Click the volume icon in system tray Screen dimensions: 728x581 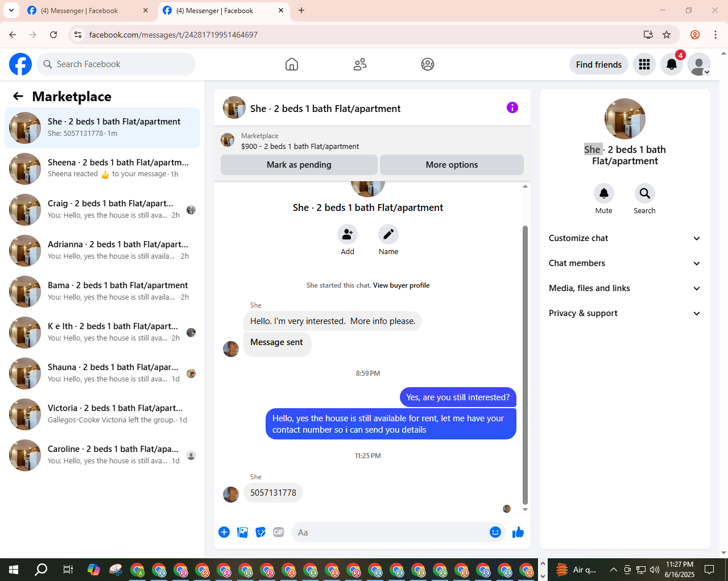[655, 570]
